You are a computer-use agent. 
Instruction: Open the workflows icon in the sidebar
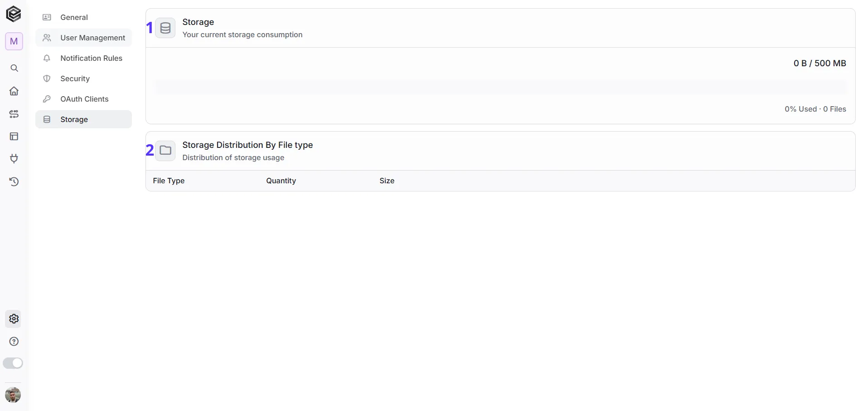[x=14, y=114]
